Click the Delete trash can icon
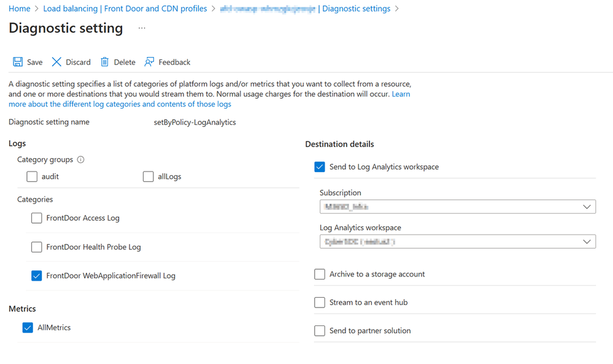613x364 pixels. [105, 62]
